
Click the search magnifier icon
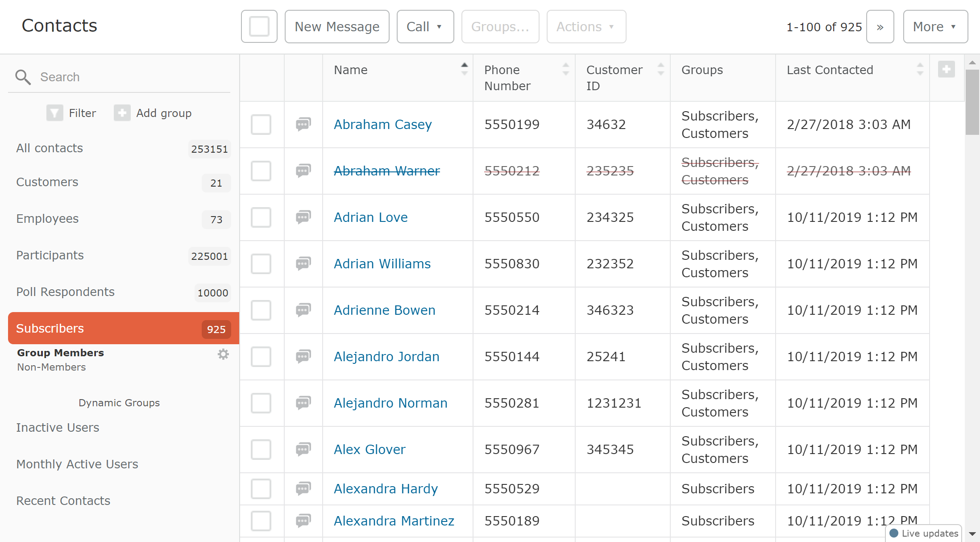(23, 77)
